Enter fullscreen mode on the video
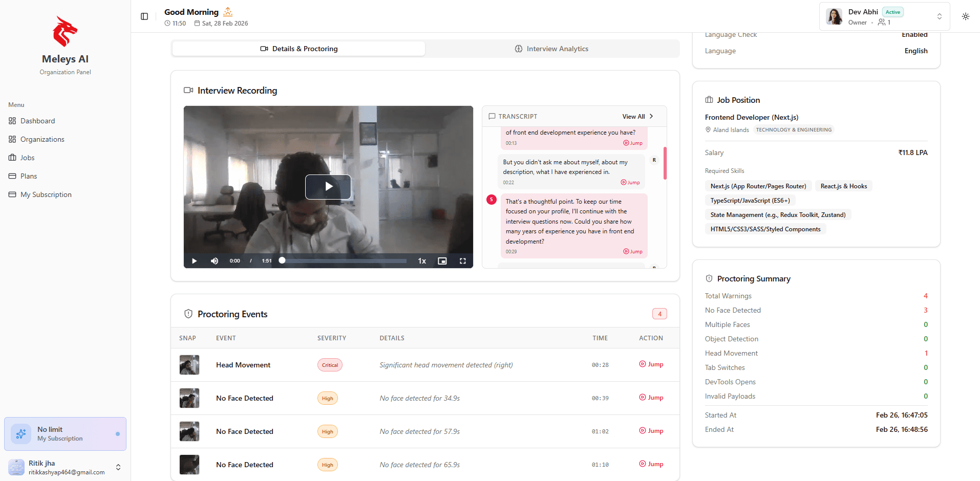Screen dimensions: 980x481 (462, 261)
